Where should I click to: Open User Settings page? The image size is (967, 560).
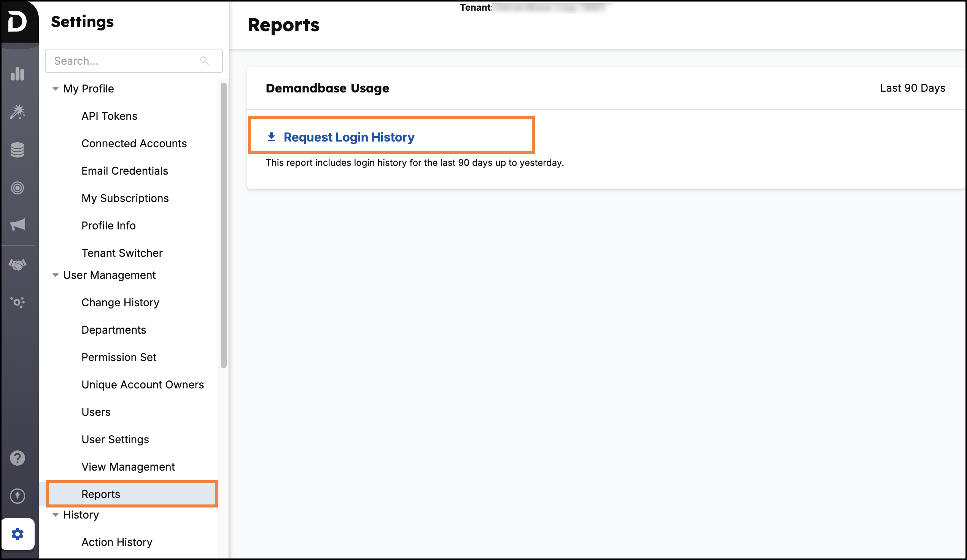(115, 439)
